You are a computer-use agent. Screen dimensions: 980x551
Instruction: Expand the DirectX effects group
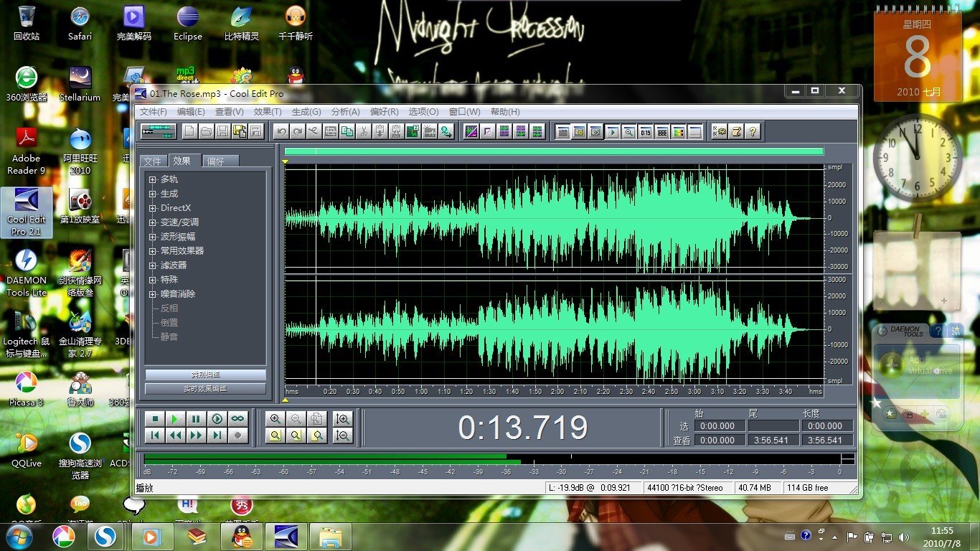(152, 208)
